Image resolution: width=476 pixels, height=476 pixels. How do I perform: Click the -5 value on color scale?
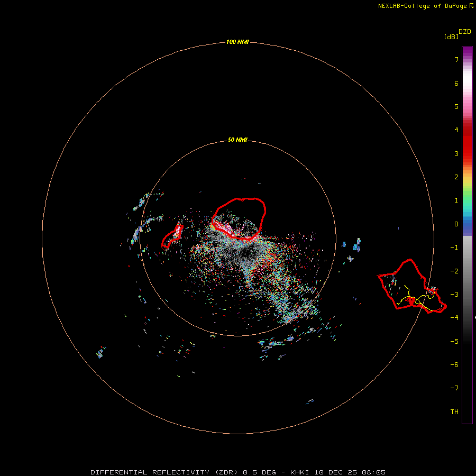(x=454, y=341)
